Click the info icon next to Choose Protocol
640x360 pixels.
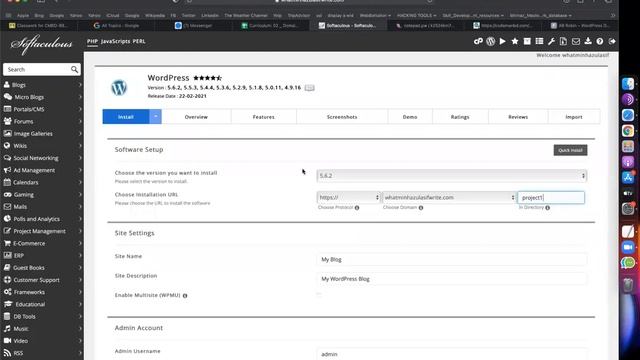[357, 208]
